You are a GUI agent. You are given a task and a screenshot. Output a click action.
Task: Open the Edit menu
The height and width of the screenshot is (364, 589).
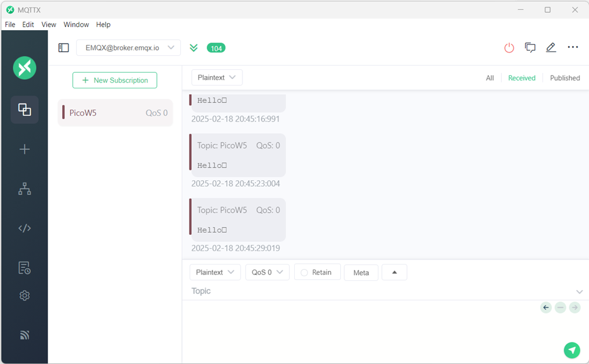[28, 24]
